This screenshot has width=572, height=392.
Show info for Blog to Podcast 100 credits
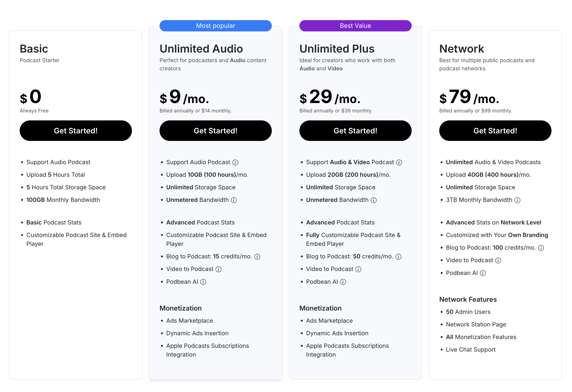(541, 248)
